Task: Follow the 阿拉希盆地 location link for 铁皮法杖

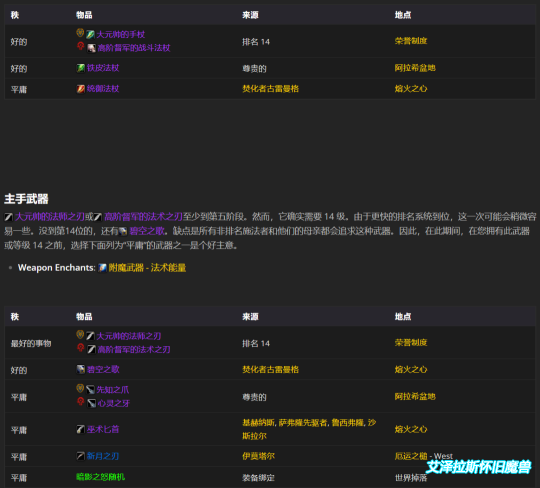Action: tap(415, 68)
